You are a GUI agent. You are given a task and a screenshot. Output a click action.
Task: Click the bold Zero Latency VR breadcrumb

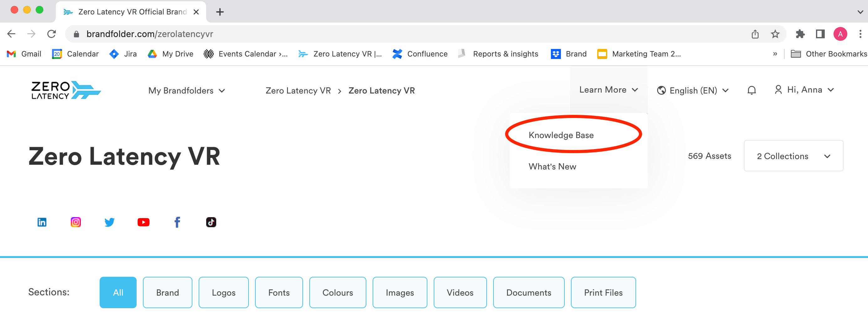pos(381,90)
